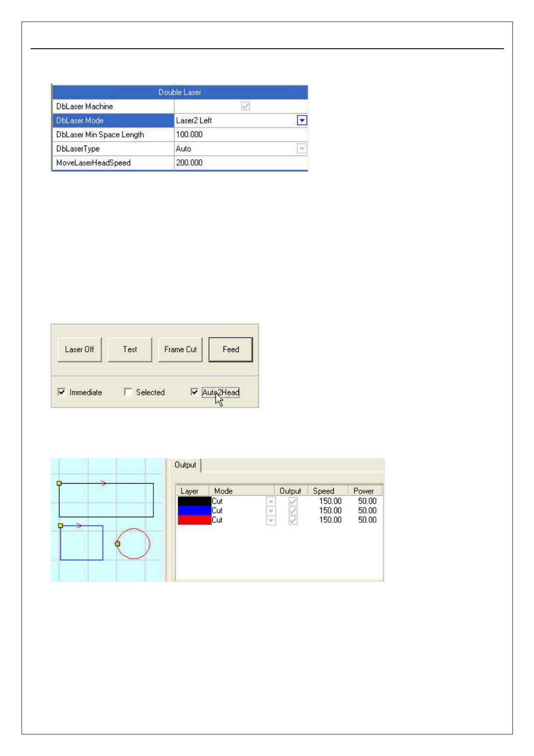Uncheck the Immediate checkbox
Screen dimensions: 534x756
coord(62,392)
